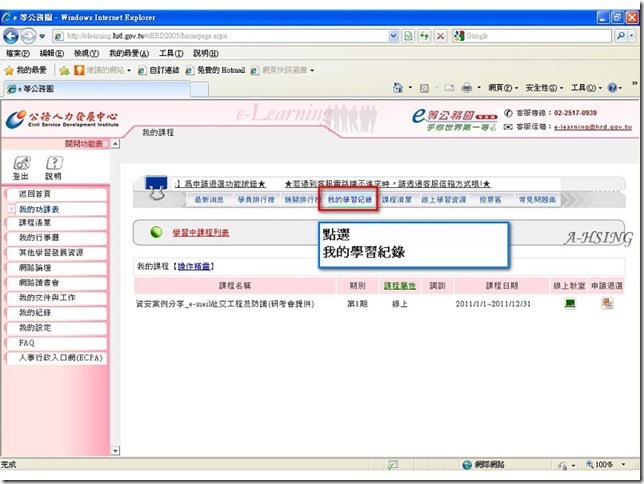Image resolution: width=644 pixels, height=484 pixels.
Task: Click the IE Forward navigation button
Action: pos(28,36)
